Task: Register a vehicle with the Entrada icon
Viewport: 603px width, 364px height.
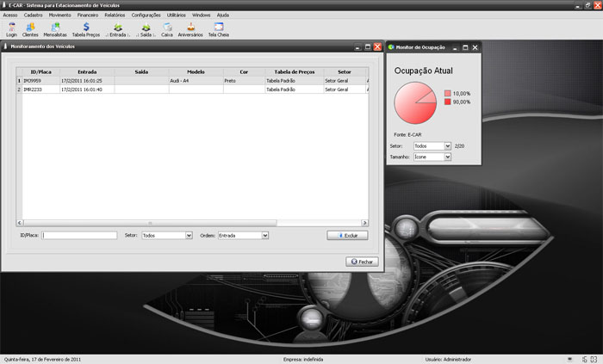Action: (117, 29)
